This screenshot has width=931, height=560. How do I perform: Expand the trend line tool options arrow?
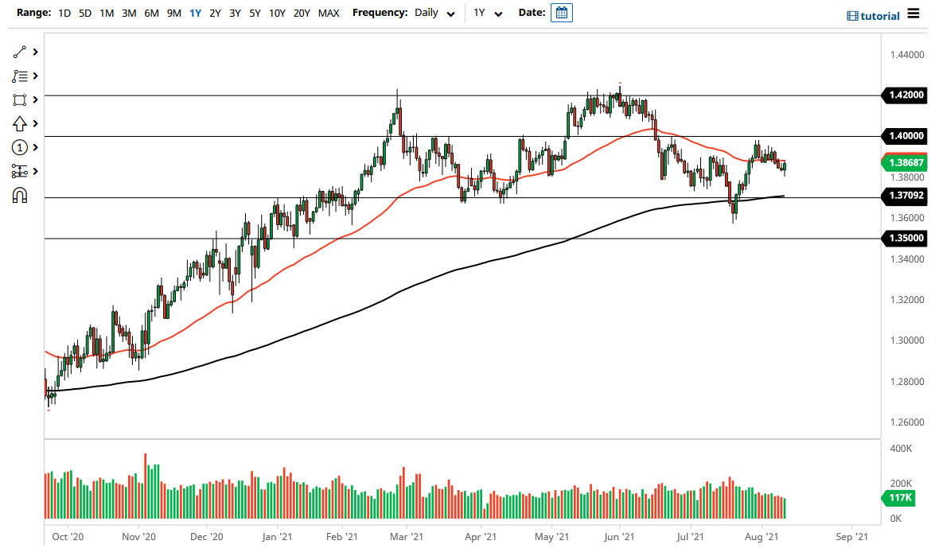36,52
